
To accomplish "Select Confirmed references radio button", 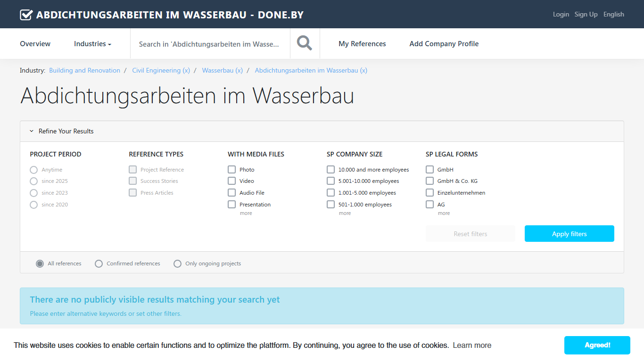I will pyautogui.click(x=99, y=263).
